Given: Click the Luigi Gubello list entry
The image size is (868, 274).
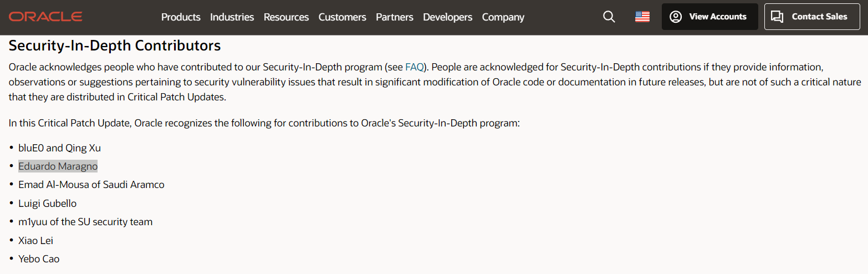Looking at the screenshot, I should pos(47,204).
